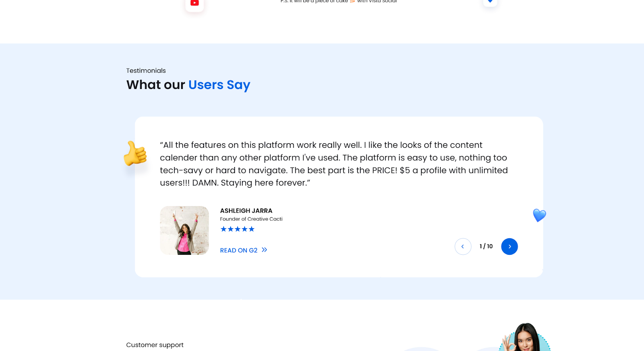This screenshot has height=351, width=644.
Task: Click Ashleigh Jarra's name
Action: (246, 211)
